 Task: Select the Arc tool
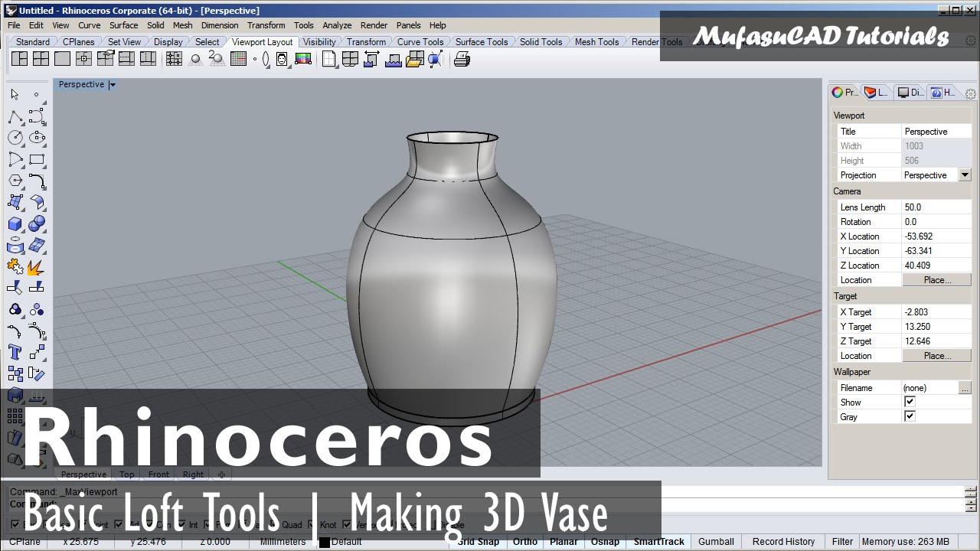click(15, 159)
